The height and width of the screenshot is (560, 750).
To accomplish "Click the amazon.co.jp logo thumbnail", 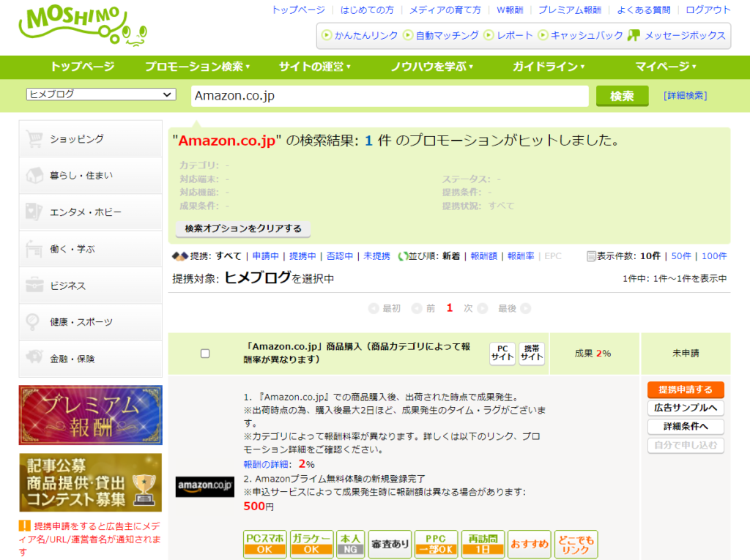I will pos(205,487).
